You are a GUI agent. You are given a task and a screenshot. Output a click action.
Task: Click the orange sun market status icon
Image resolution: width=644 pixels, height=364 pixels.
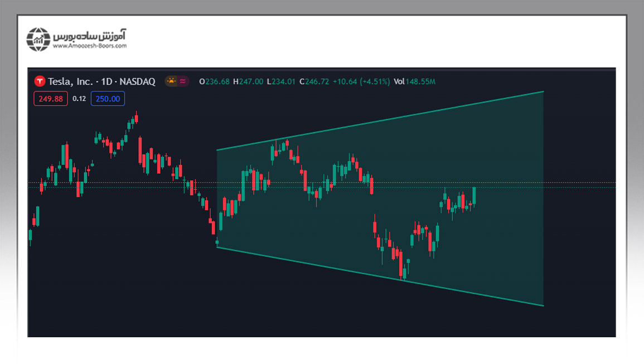[171, 81]
